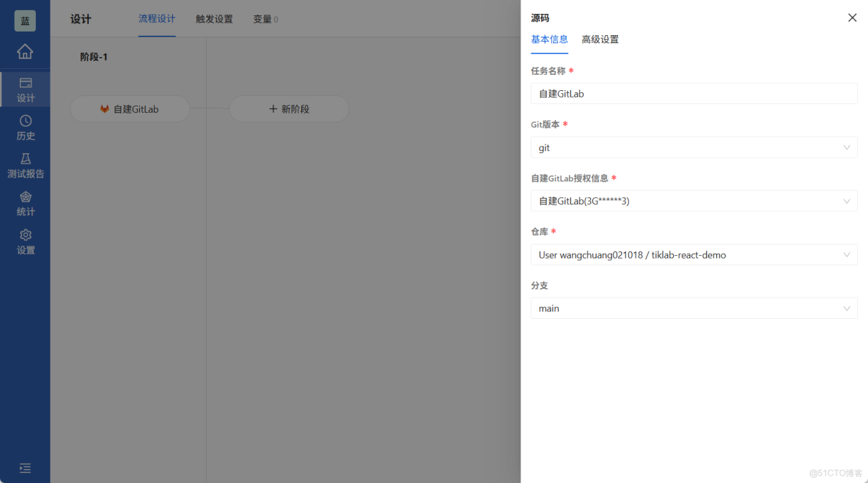Select the 自建GitLab pipeline node
Image resolution: width=868 pixels, height=483 pixels.
click(130, 108)
